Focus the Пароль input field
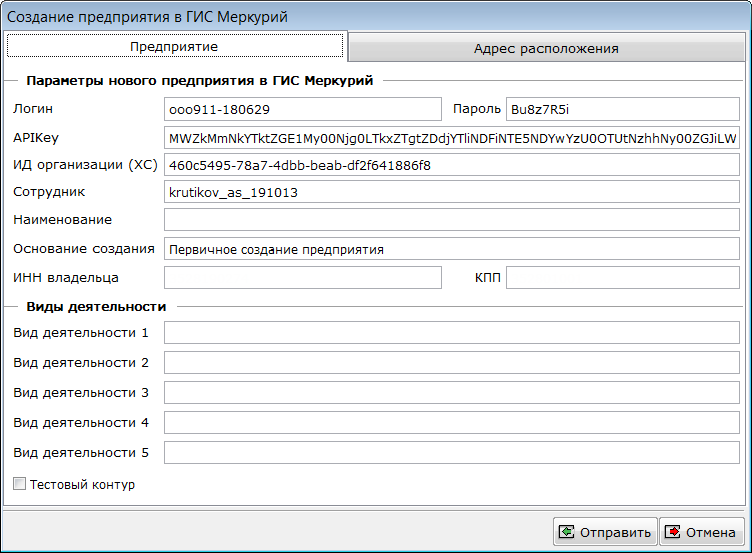Image resolution: width=752 pixels, height=553 pixels. tap(623, 109)
